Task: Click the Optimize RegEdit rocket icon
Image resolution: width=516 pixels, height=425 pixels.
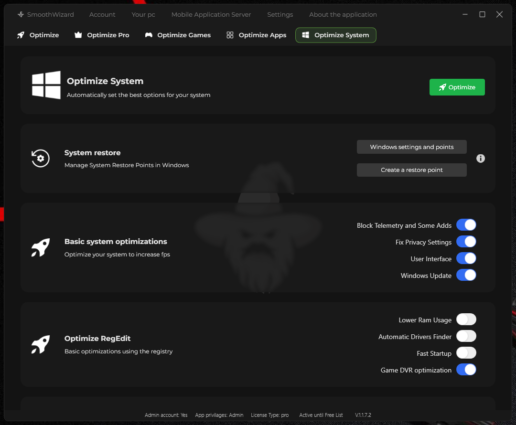Action: point(41,344)
